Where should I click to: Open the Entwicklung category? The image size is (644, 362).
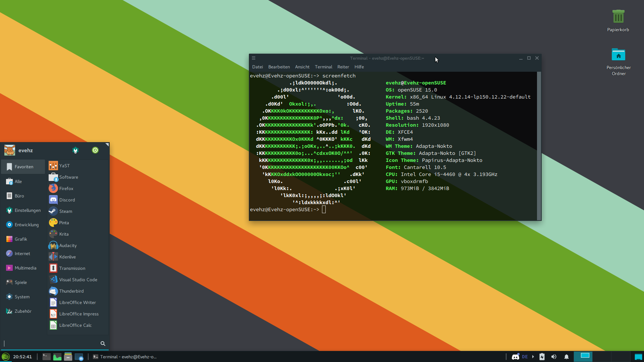tap(23, 225)
